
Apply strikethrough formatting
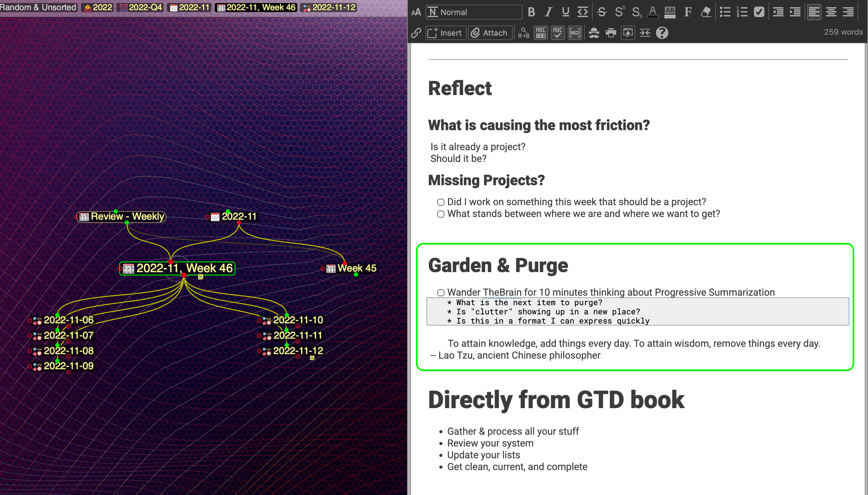coord(602,12)
